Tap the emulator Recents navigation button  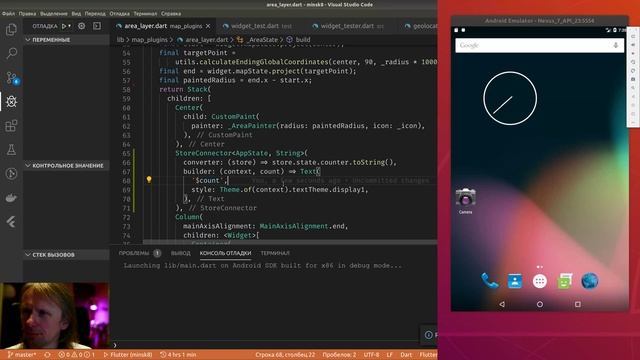click(x=578, y=304)
